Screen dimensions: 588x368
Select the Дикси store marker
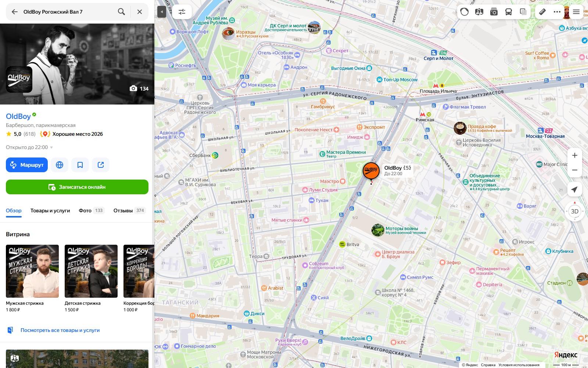[246, 314]
